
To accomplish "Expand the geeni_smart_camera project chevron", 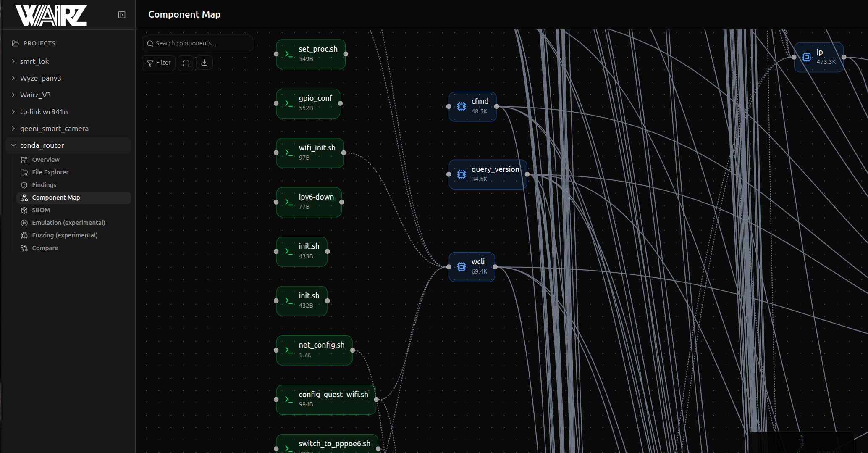I will (13, 129).
